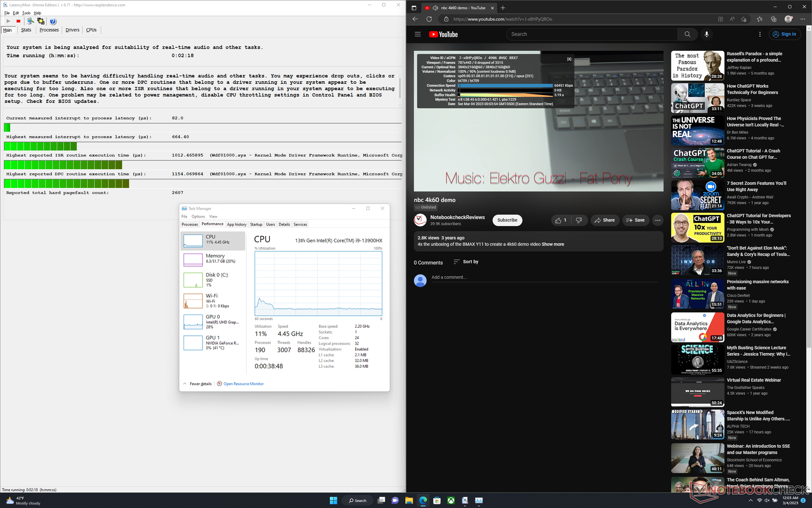Open Russell's Paradox video thumbnail
The image size is (812, 508).
coord(697,66)
